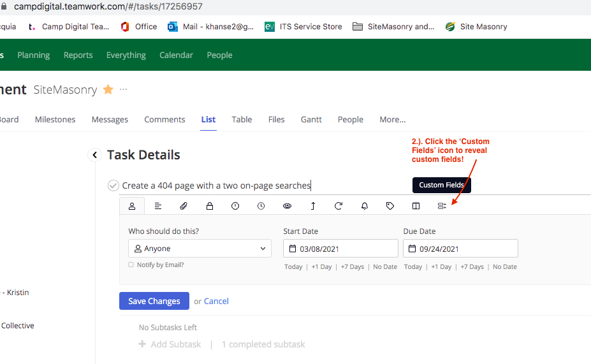The image size is (591, 364).
Task: Open the followers eye icon tab
Action: click(x=287, y=206)
